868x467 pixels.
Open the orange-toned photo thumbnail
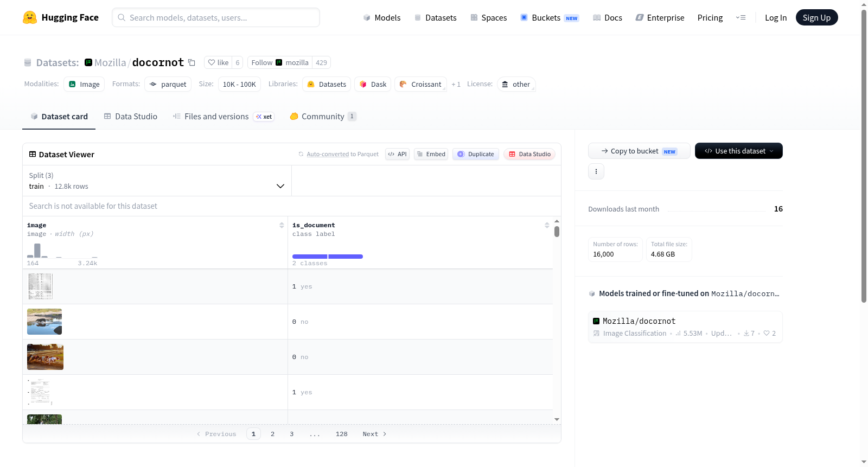(x=45, y=357)
